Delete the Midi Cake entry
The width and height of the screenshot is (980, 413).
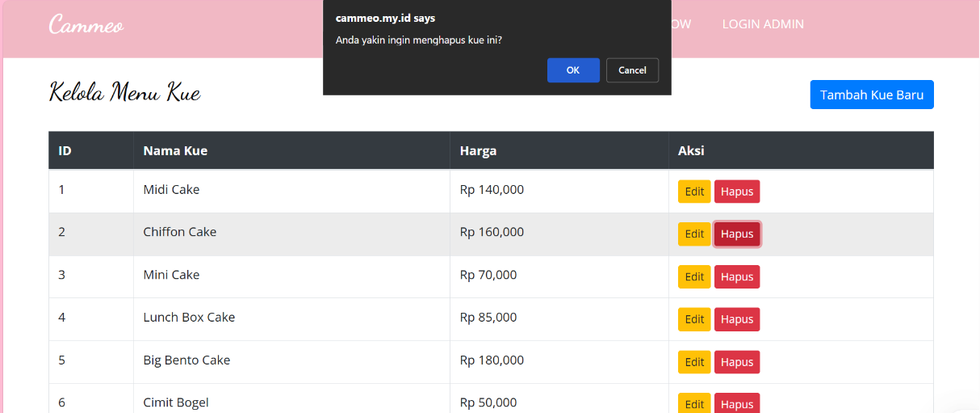click(x=736, y=192)
